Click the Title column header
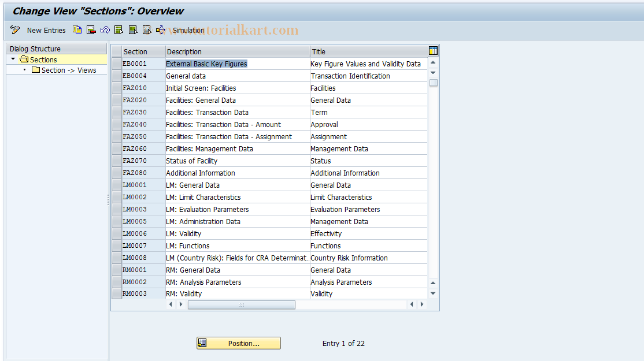 (x=368, y=51)
